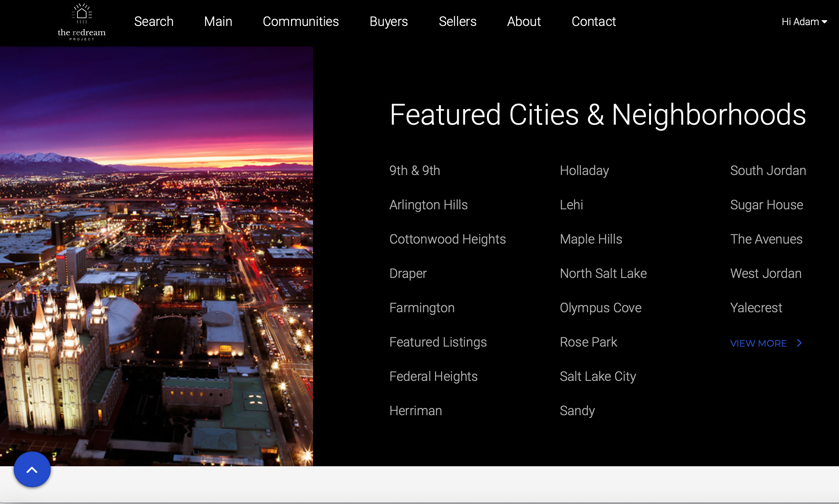Click the arrow next to VIEW MORE

(x=799, y=343)
